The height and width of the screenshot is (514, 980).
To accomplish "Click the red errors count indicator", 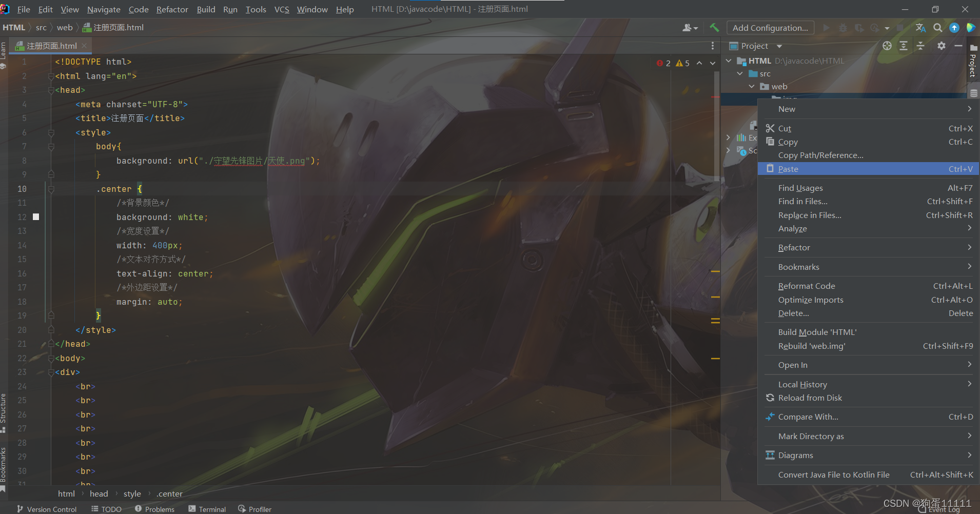I will [663, 63].
